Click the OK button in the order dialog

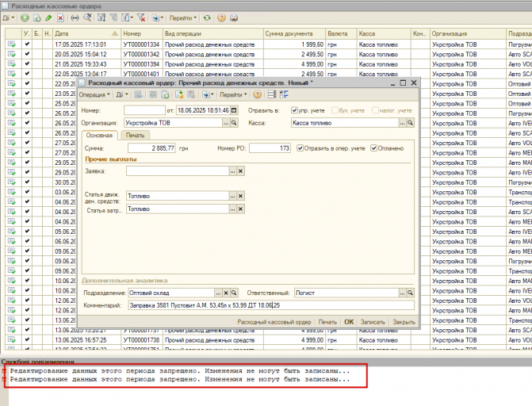point(349,322)
